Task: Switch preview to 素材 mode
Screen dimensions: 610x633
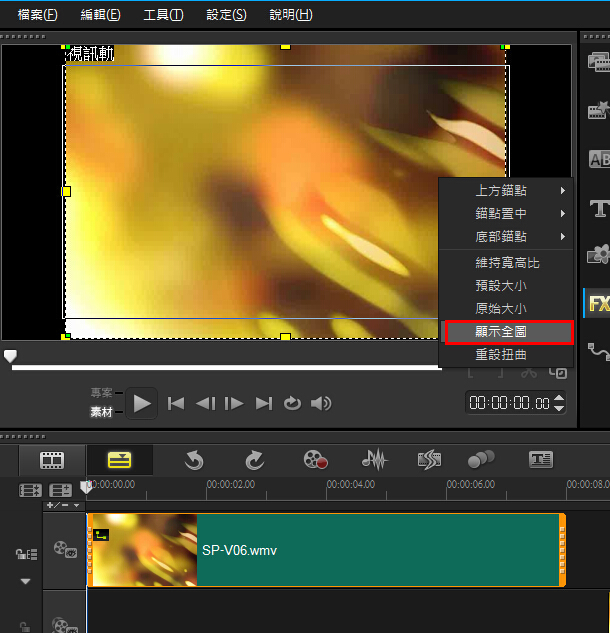Action: click(101, 412)
